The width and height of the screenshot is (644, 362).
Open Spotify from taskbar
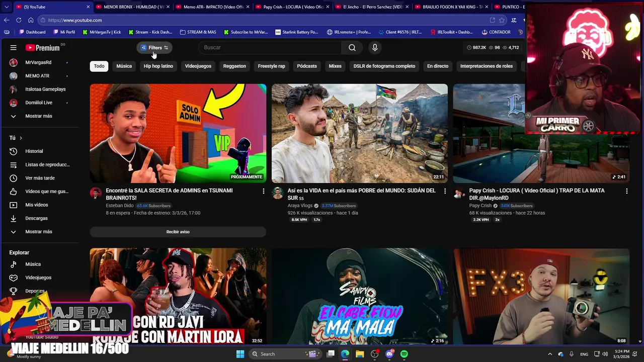(404, 354)
